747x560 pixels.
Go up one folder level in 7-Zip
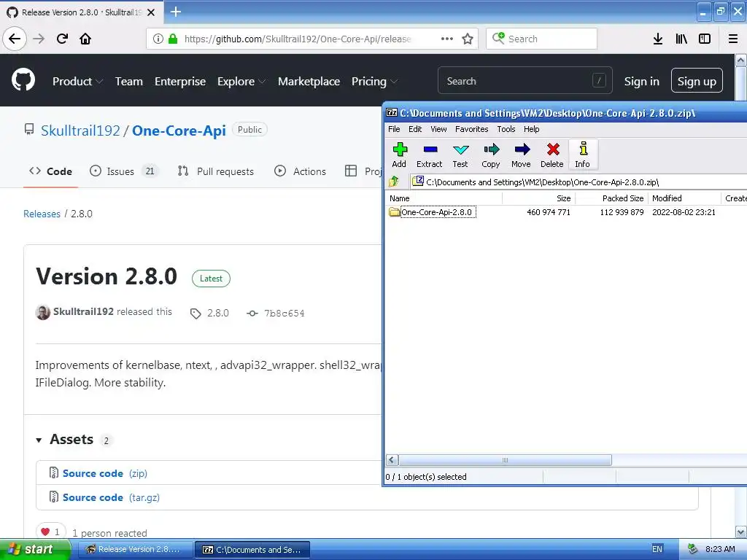coord(394,182)
